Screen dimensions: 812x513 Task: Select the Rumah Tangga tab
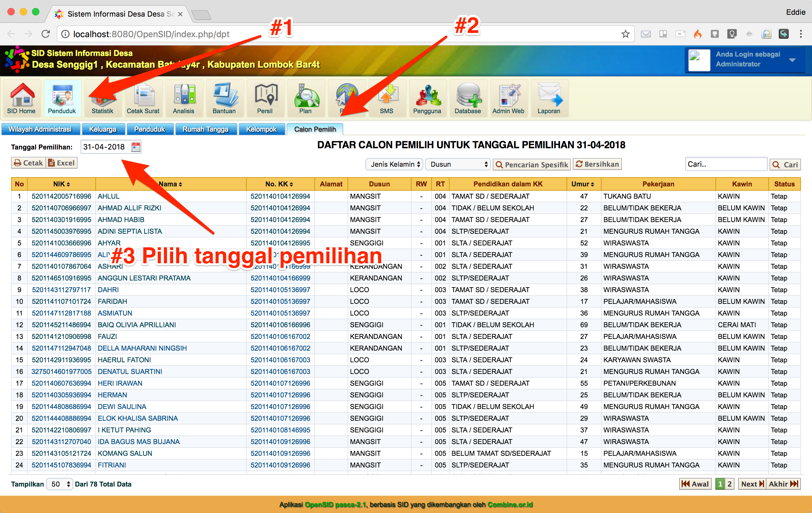(x=206, y=129)
